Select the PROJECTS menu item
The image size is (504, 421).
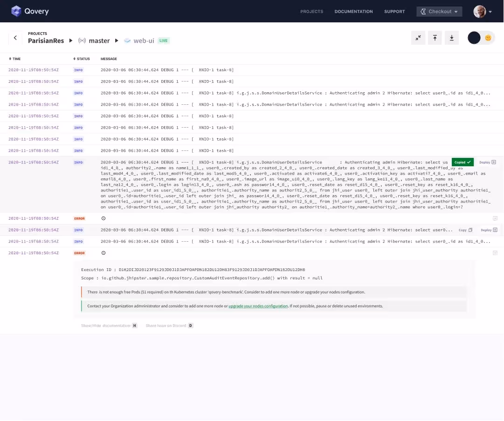[311, 11]
